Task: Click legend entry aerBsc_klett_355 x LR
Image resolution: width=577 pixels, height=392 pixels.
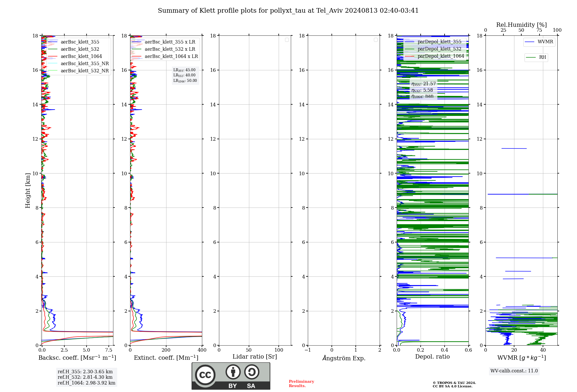Action: click(164, 42)
